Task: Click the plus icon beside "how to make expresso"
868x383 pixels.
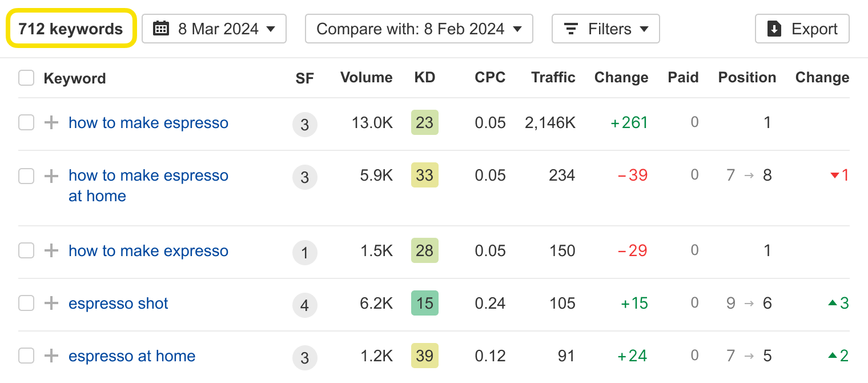Action: pyautogui.click(x=51, y=250)
